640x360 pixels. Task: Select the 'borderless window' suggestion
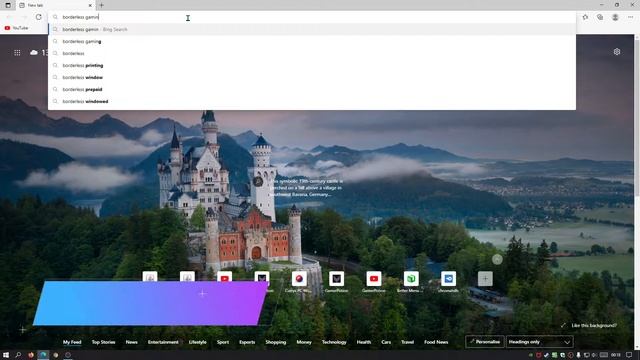pyautogui.click(x=312, y=77)
